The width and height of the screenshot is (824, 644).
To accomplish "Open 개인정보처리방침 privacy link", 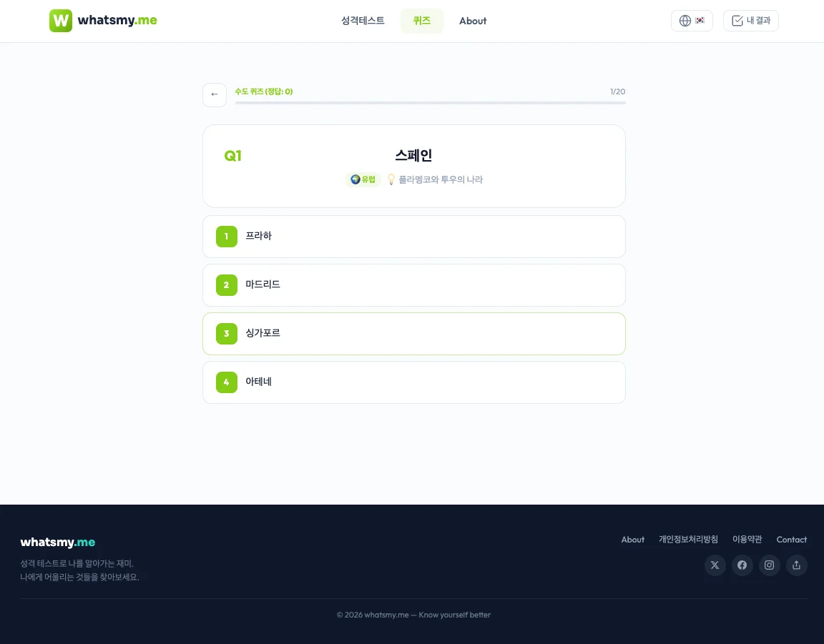I will pos(688,540).
